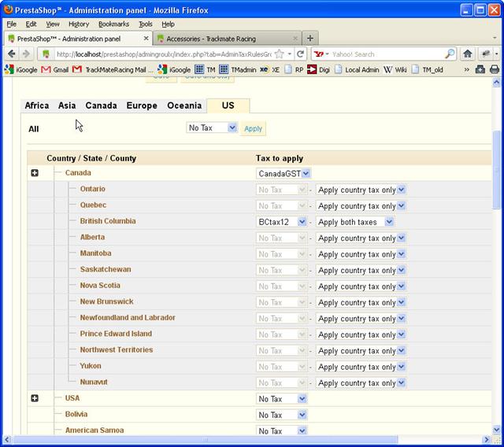Image resolution: width=504 pixels, height=447 pixels.
Task: Open Manitoba's Apply country tax only dropdown
Action: click(x=361, y=254)
